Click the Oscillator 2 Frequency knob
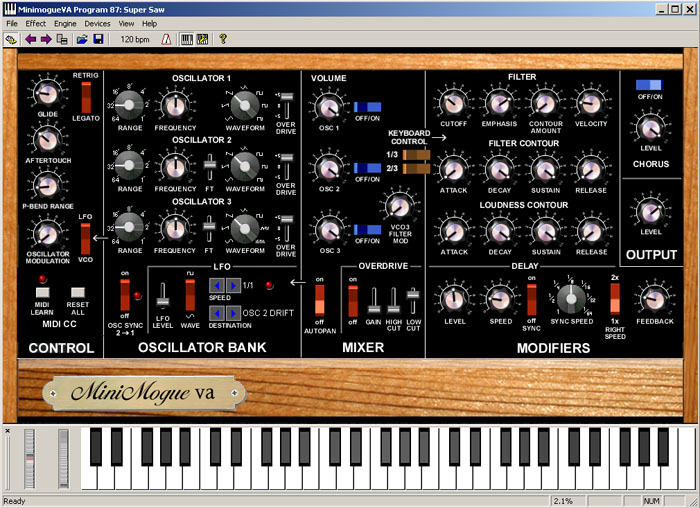The width and height of the screenshot is (700, 508). (175, 167)
